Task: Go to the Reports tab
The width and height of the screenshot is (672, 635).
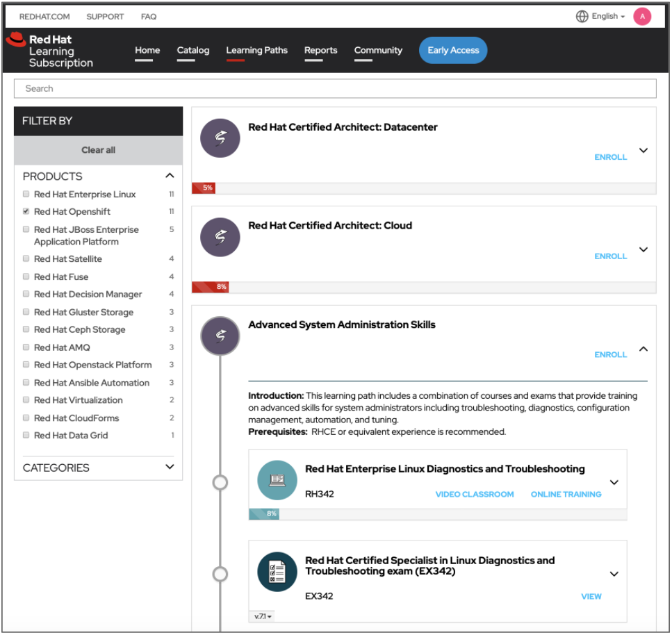Action: [320, 51]
